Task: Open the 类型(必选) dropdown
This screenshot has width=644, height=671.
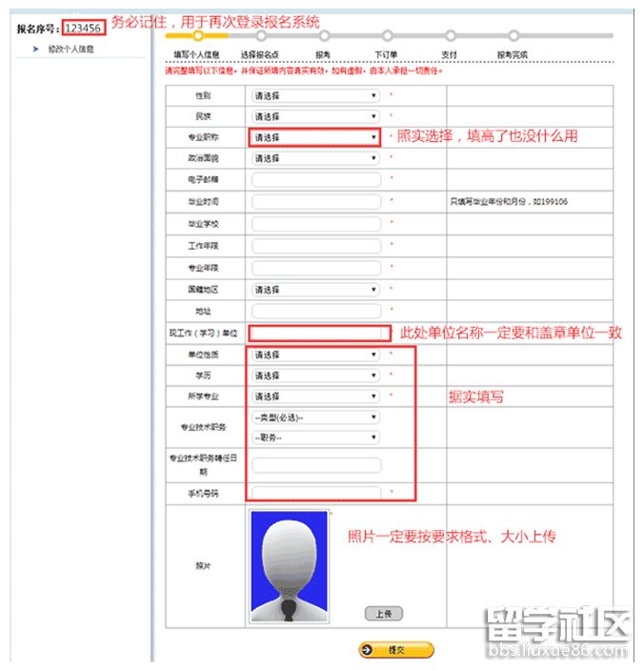Action: pyautogui.click(x=315, y=417)
